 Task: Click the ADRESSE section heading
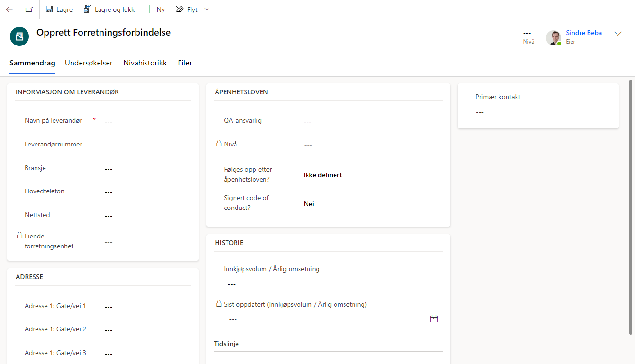click(x=29, y=277)
